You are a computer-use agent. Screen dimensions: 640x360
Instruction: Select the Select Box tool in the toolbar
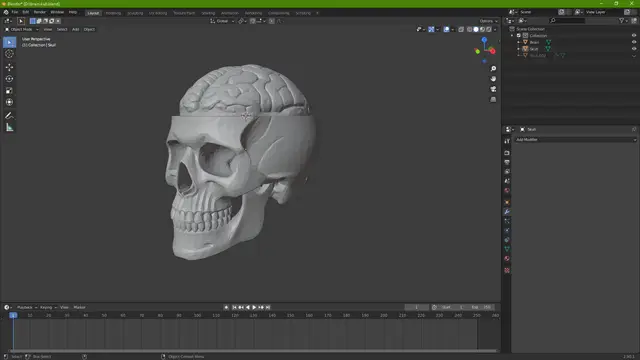tap(9, 42)
